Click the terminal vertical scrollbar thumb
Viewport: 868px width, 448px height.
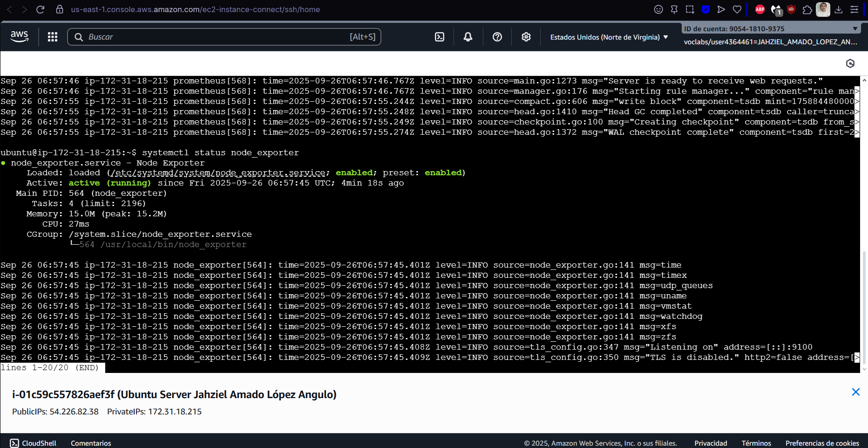click(x=864, y=308)
